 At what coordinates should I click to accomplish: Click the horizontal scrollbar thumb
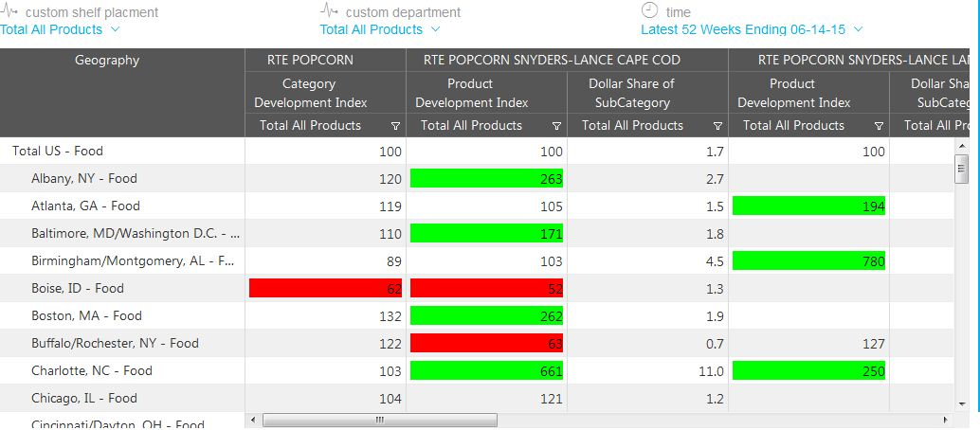pyautogui.click(x=379, y=420)
